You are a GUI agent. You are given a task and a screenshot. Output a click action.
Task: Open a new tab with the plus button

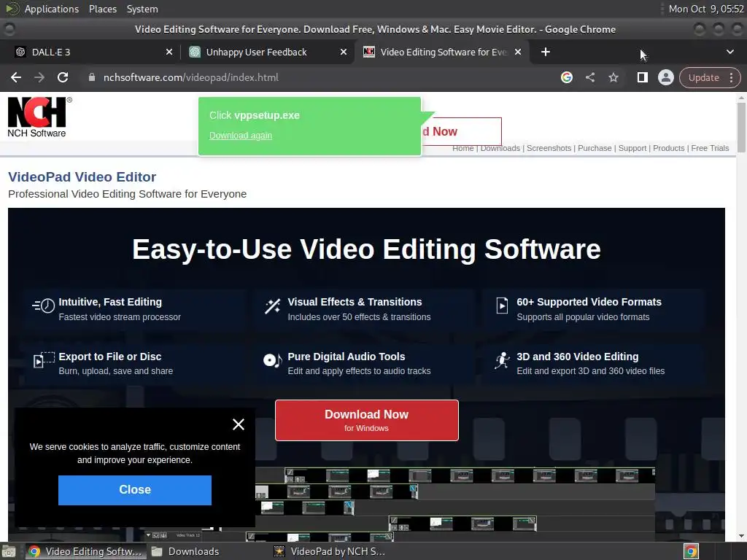tap(546, 52)
